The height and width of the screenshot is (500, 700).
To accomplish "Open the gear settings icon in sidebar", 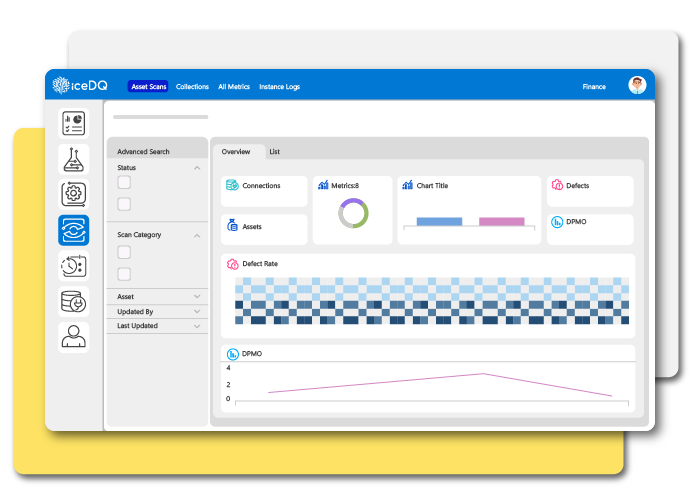I will [x=73, y=194].
